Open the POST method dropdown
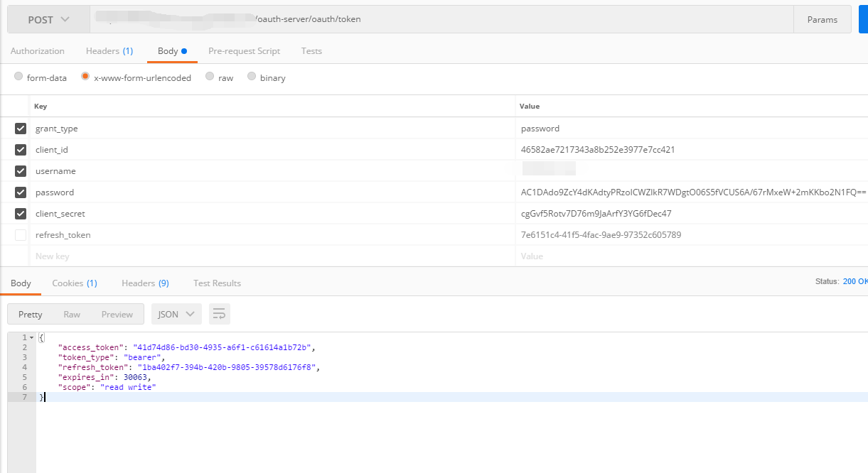The height and width of the screenshot is (473, 868). click(48, 20)
